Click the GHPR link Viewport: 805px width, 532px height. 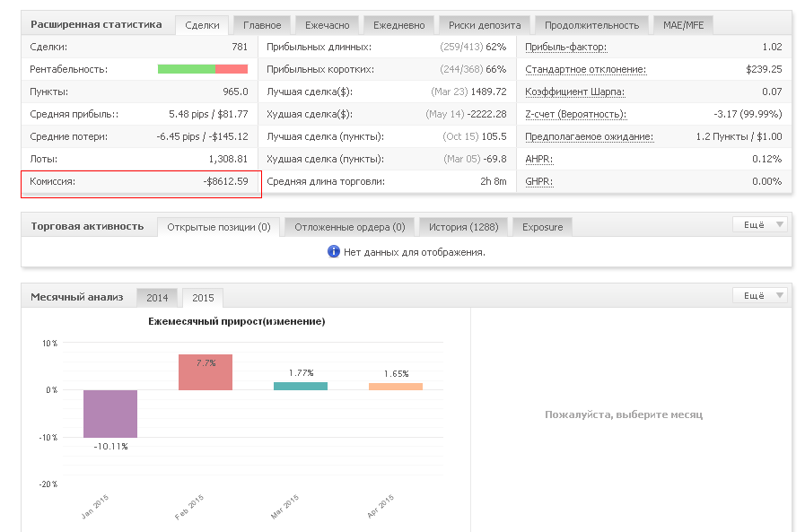pos(539,181)
